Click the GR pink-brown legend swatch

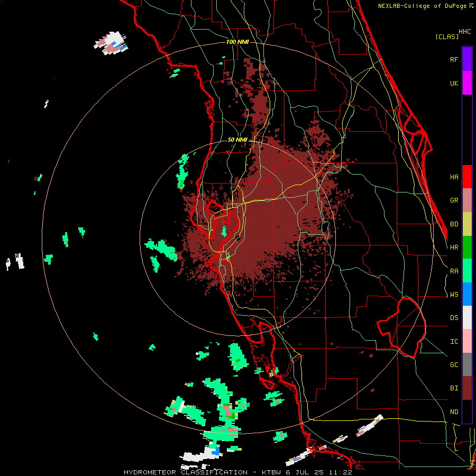(467, 200)
